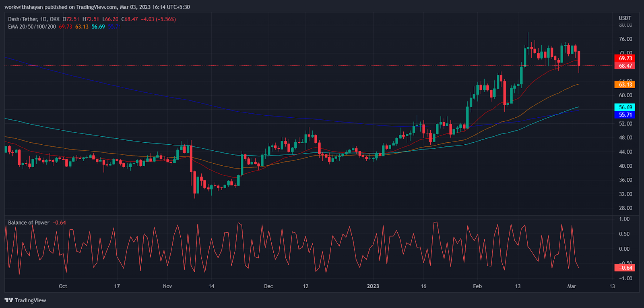Click the low value L66.20 in legend
Image resolution: width=644 pixels, height=308 pixels.
coord(110,19)
